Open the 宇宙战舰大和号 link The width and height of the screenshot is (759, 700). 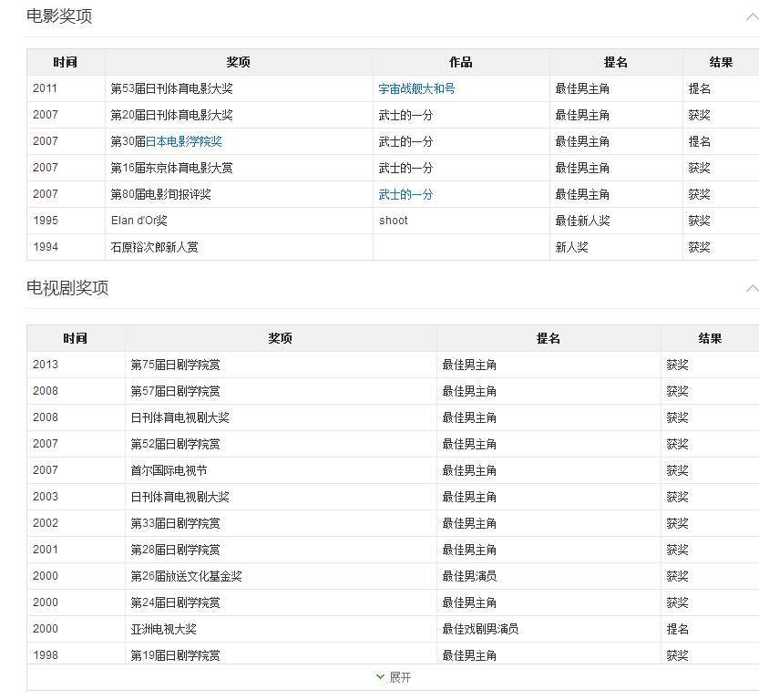416,88
